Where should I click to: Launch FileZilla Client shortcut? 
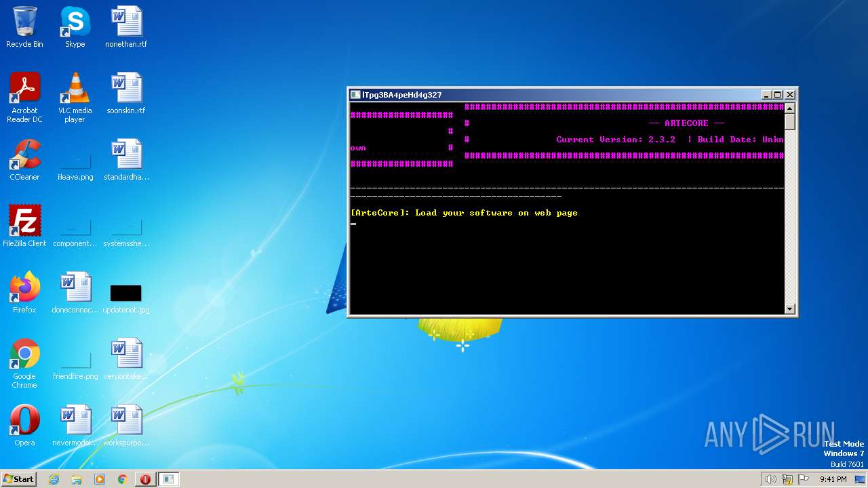24,226
